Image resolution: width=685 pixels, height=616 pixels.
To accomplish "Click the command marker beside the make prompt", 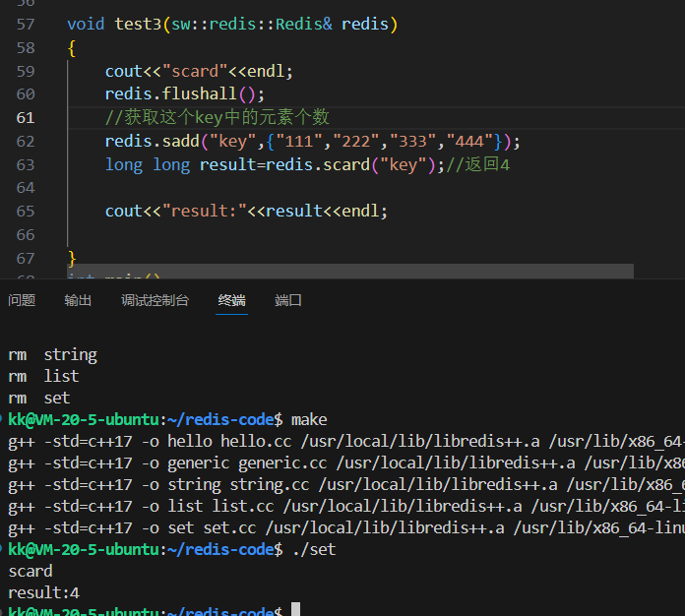I will point(3,420).
